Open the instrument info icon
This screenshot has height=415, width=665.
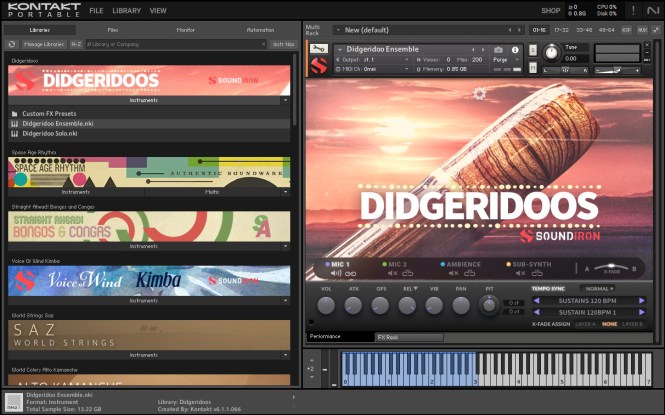point(514,49)
